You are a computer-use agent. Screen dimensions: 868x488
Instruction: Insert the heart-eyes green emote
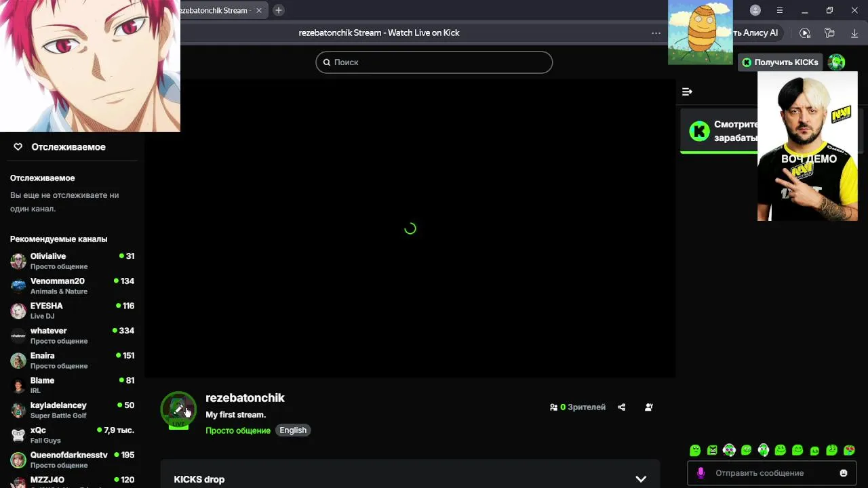coord(849,450)
